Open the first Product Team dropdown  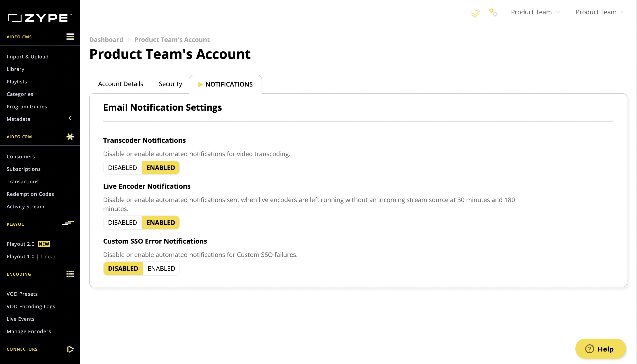535,12
